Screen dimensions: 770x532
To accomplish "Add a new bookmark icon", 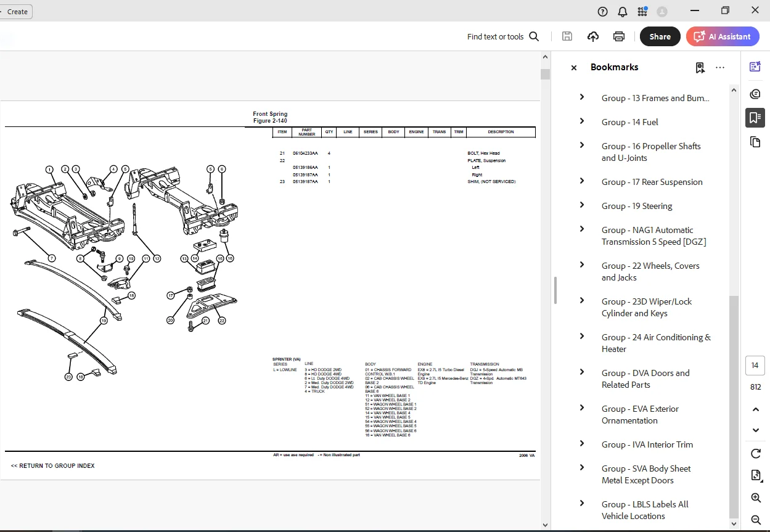I will [x=700, y=68].
